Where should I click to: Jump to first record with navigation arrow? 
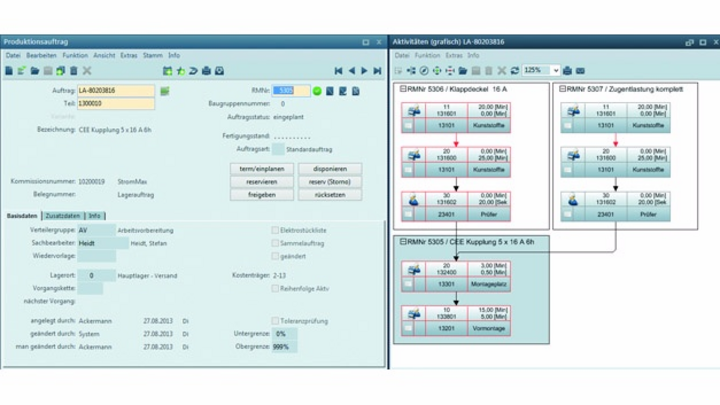(339, 71)
